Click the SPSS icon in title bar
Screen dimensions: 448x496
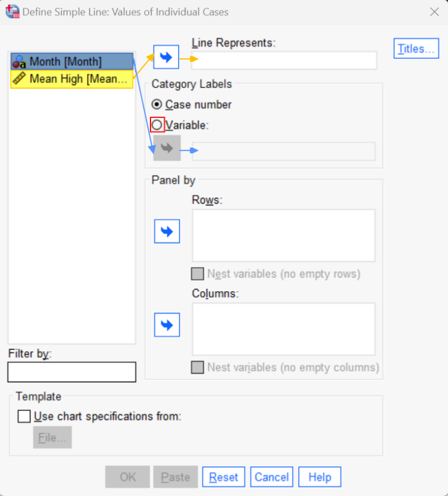[x=12, y=12]
